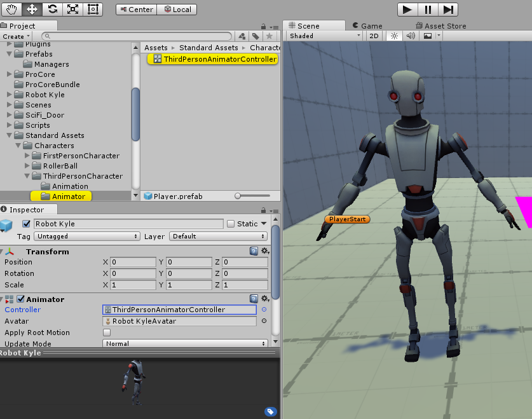Click PlayerStart label in scene
This screenshot has height=419, width=532.
(347, 219)
